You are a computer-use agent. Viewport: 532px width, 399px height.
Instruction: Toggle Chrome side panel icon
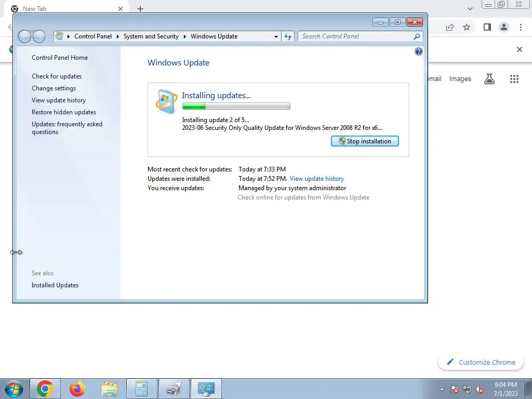tap(487, 27)
